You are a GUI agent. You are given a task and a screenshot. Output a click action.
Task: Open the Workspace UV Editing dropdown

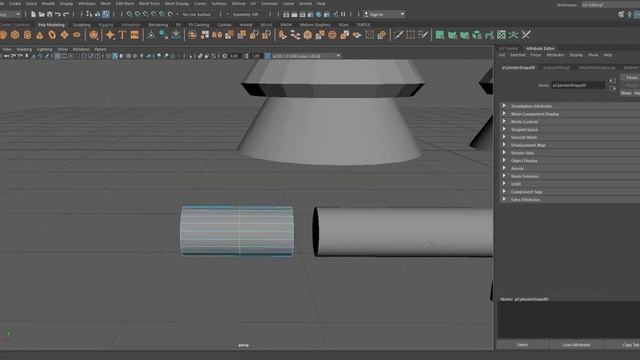611,5
